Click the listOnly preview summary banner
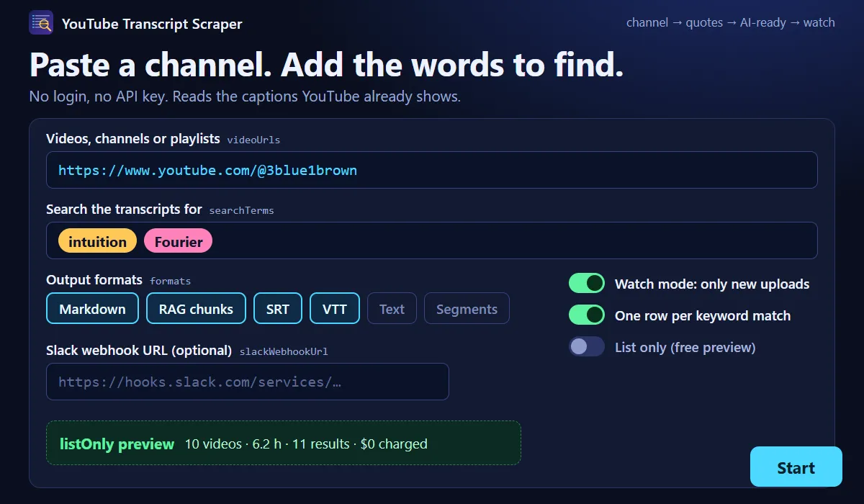The image size is (864, 504). pyautogui.click(x=284, y=443)
